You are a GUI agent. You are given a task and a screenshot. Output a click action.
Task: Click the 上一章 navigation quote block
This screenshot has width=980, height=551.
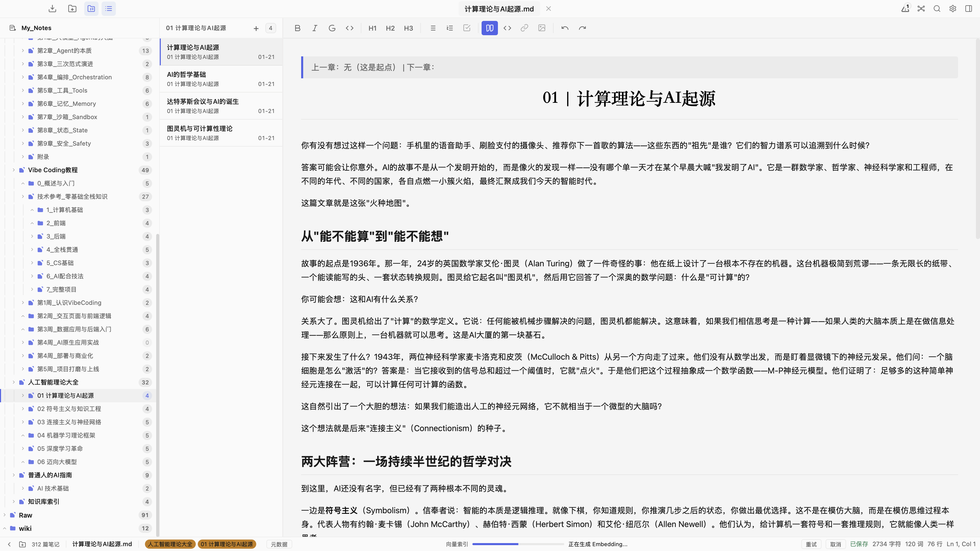click(629, 67)
